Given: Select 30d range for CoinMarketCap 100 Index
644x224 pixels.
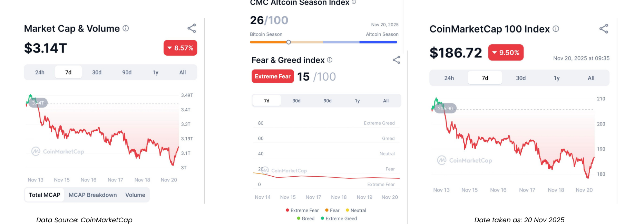Looking at the screenshot, I should coord(521,78).
